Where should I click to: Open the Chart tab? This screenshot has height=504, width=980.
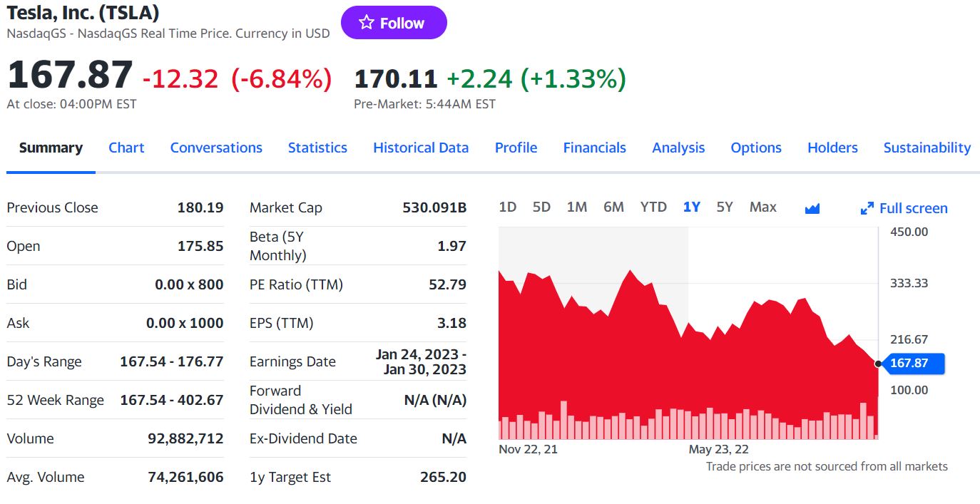tap(126, 148)
